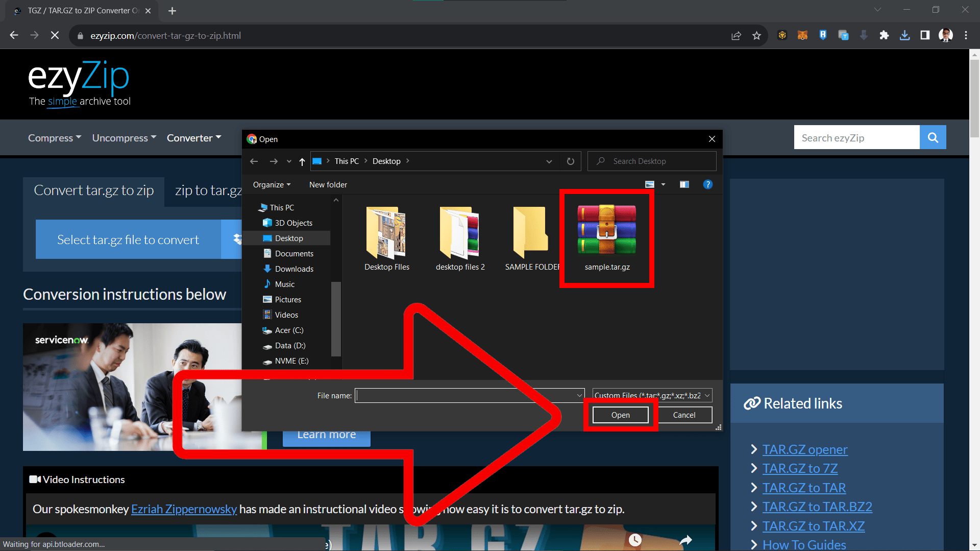Image resolution: width=980 pixels, height=551 pixels.
Task: Open the Organize dropdown in the dialog
Action: (271, 184)
